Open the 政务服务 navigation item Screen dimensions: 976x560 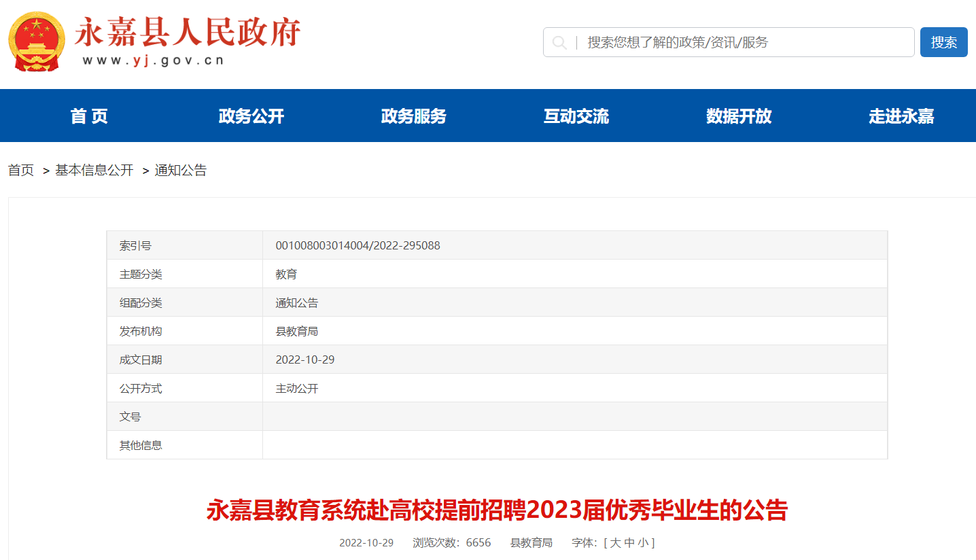pyautogui.click(x=414, y=116)
